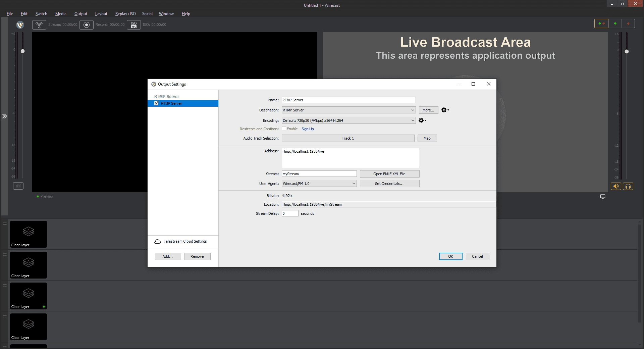Screen dimensions: 644x349
Task: Open the Destination dropdown
Action: coord(348,110)
